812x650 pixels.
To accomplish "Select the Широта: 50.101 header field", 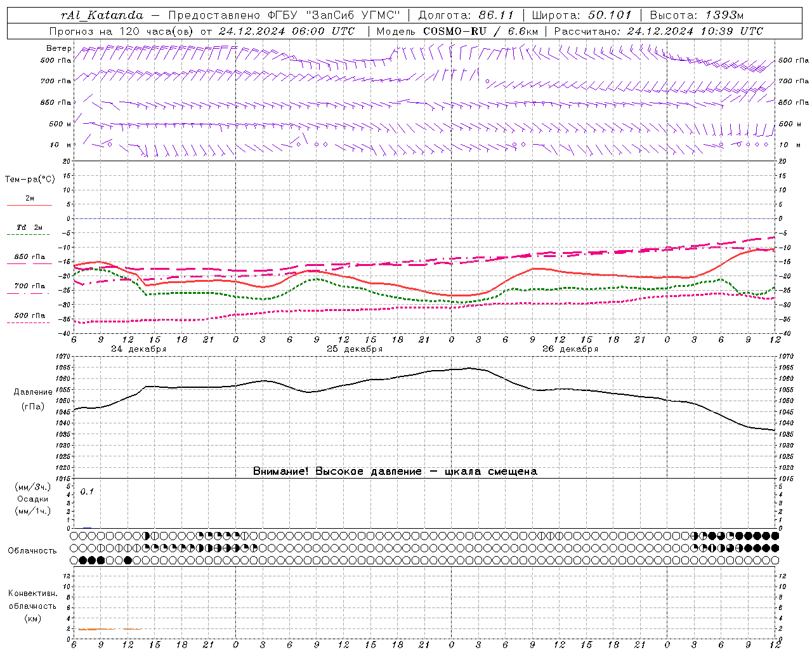I will coord(582,15).
